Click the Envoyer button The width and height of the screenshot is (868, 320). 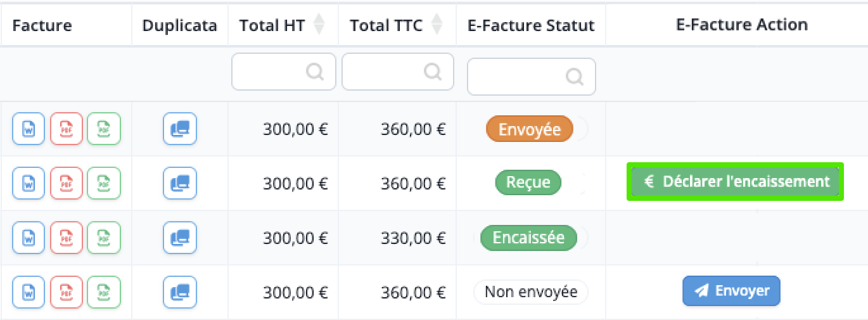pyautogui.click(x=731, y=291)
